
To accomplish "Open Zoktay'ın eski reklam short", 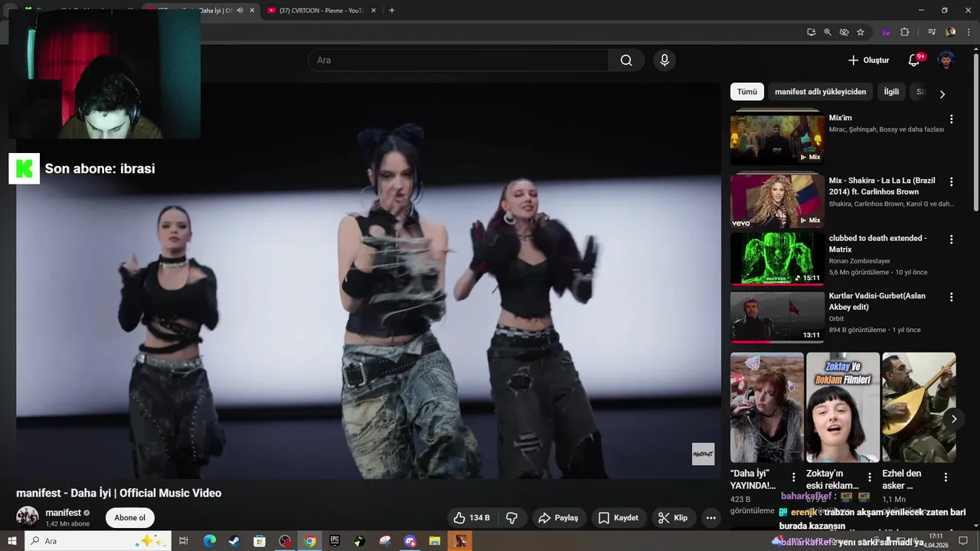I will coord(843,407).
